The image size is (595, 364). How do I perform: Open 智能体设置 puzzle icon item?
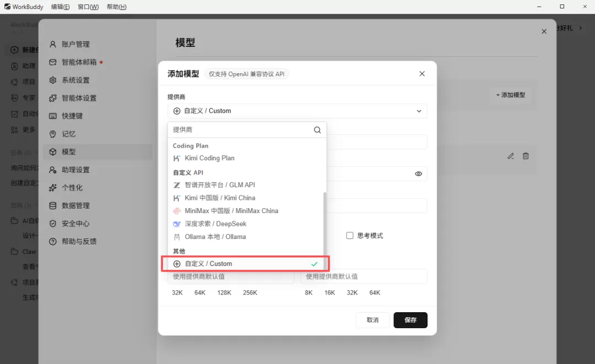click(x=98, y=98)
